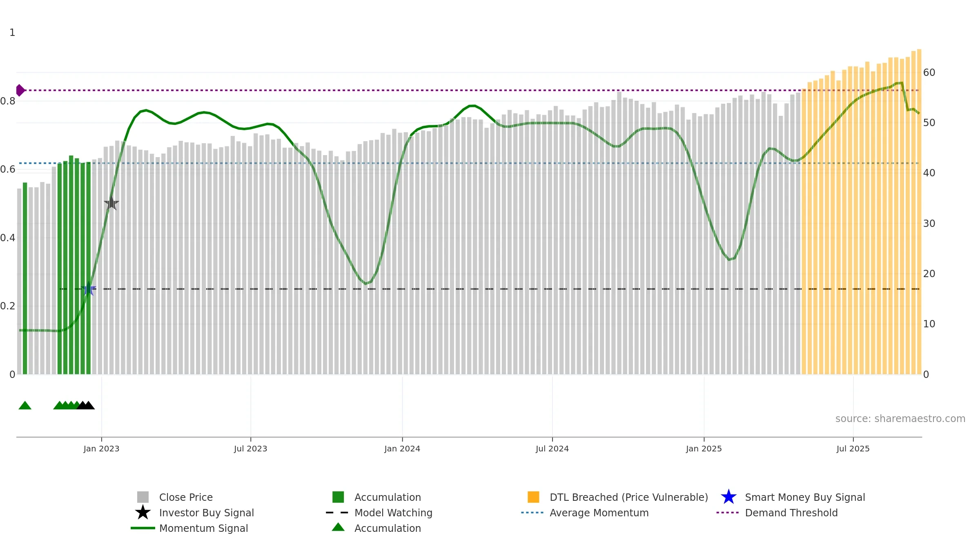
Task: Click the left axis value 0.4
Action: 8,238
